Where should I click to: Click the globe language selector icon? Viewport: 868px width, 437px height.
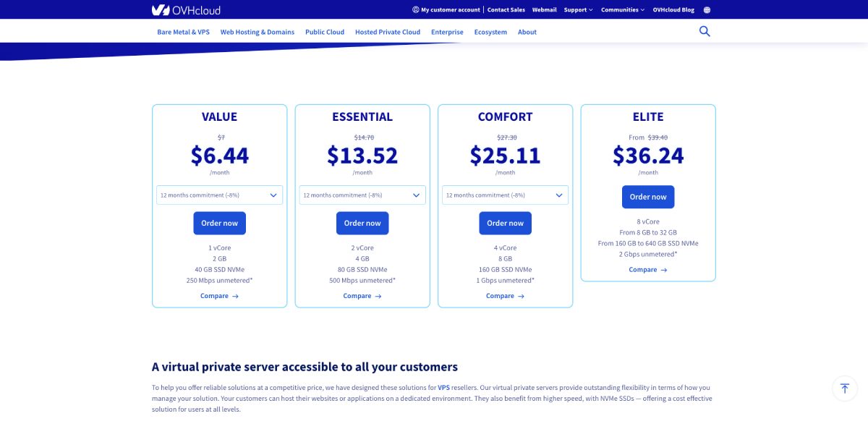707,9
